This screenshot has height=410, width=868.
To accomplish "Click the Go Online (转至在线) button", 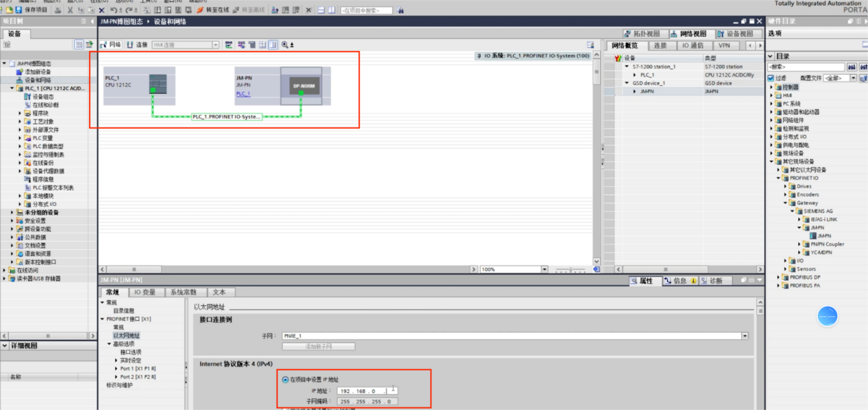I will (214, 10).
